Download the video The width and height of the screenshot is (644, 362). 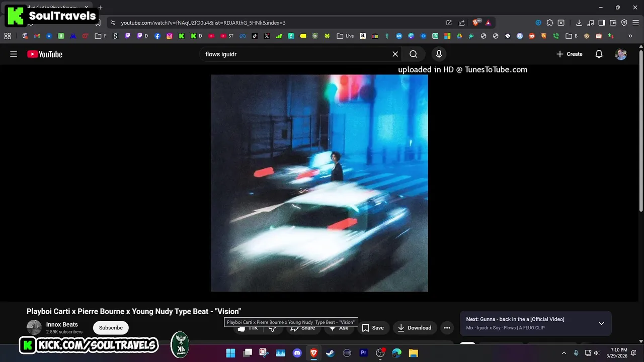click(414, 328)
